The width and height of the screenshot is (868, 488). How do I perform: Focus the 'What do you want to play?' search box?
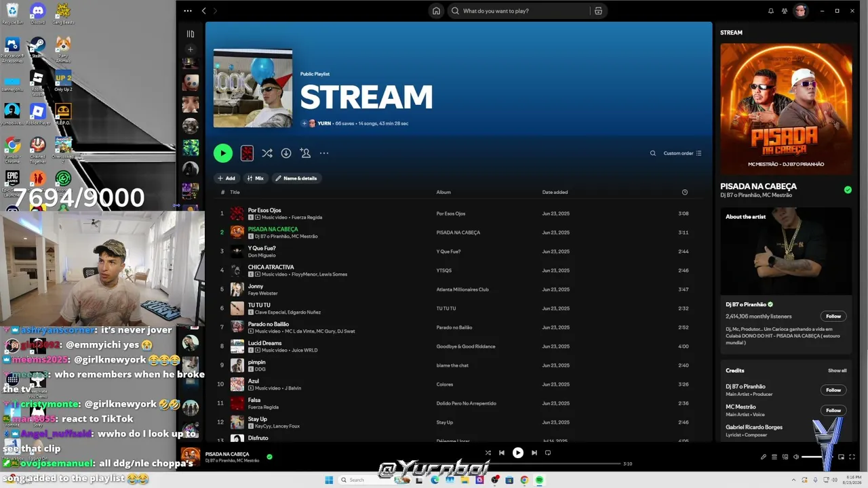pos(519,11)
